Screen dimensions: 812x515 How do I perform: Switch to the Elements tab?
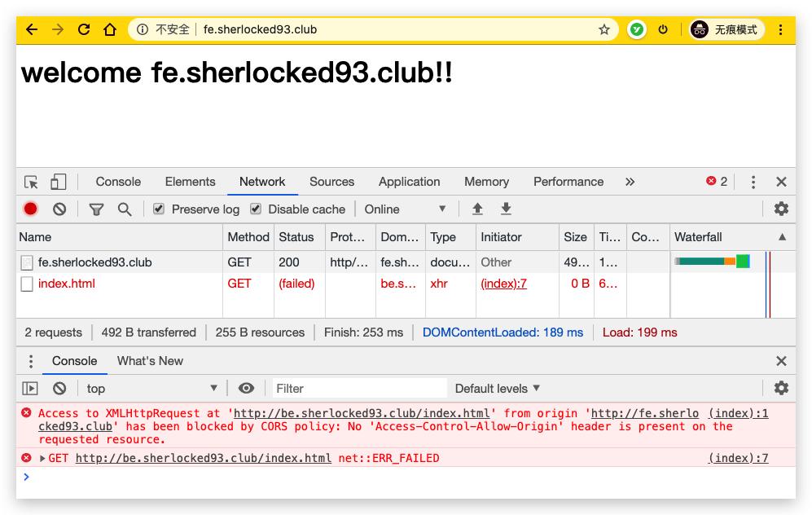pos(190,182)
